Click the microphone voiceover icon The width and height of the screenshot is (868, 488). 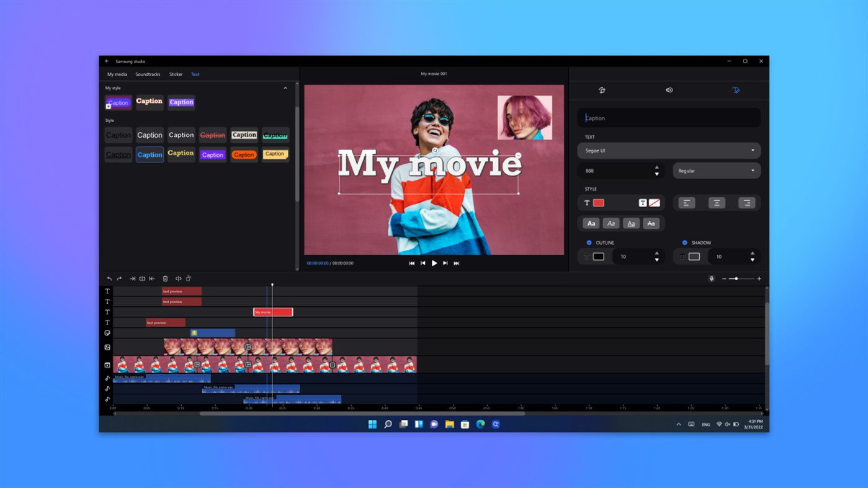tap(712, 279)
